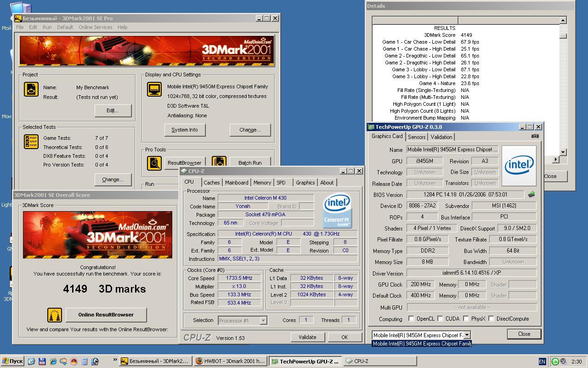Switch to the Memory tab in CPU-Z
This screenshot has width=588, height=368.
click(262, 183)
